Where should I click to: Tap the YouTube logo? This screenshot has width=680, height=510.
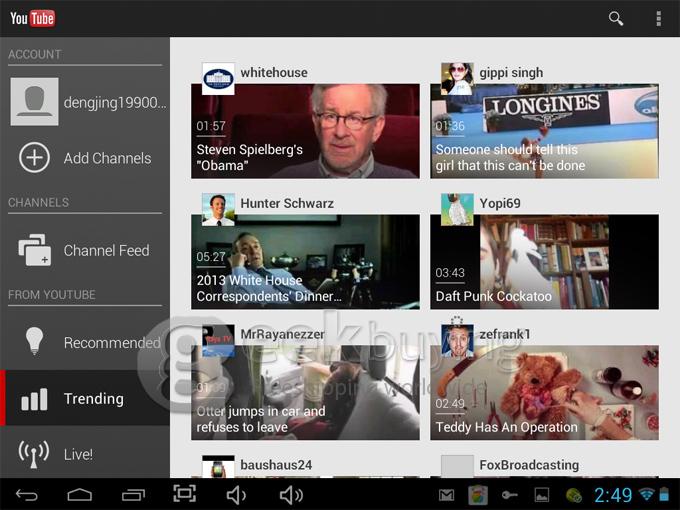tap(33, 18)
